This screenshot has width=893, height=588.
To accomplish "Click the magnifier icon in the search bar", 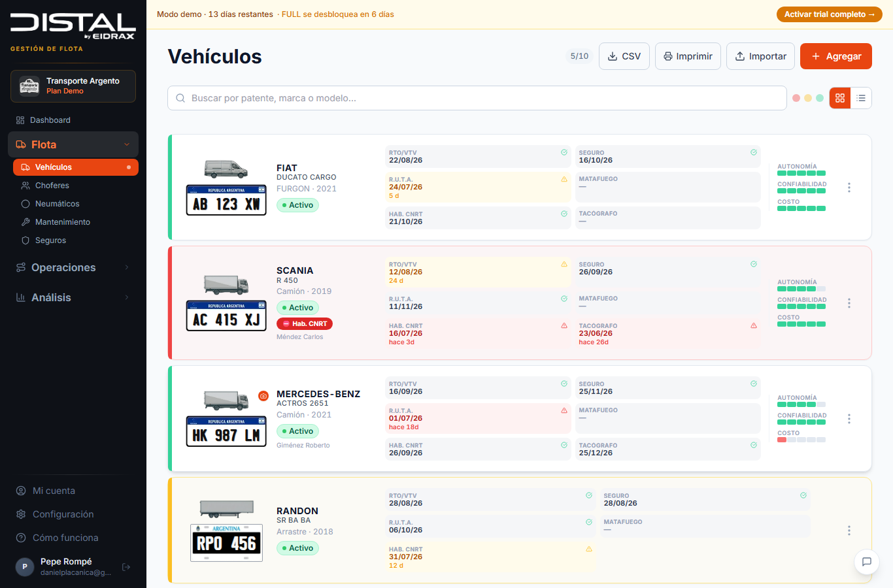I will (180, 98).
